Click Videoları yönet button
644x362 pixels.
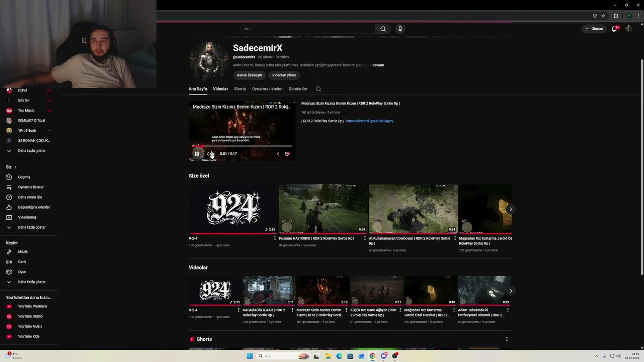284,75
